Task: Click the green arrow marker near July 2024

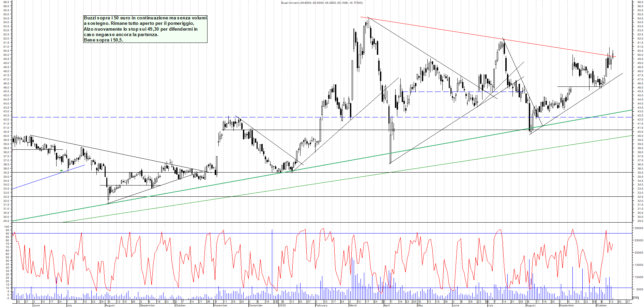Action: [61, 171]
